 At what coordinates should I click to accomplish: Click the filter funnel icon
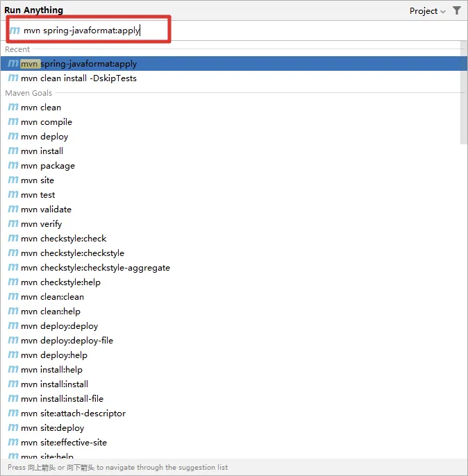point(457,10)
